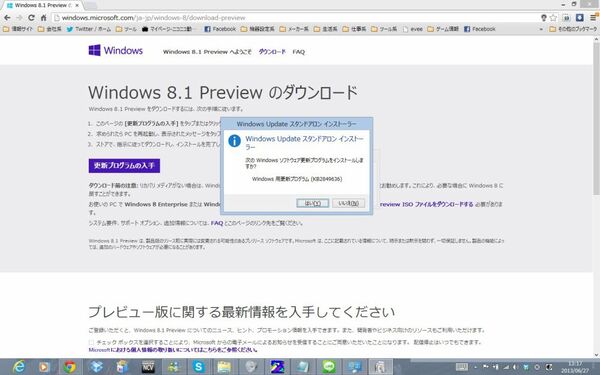The width and height of the screenshot is (600, 375).
Task: Open Skype from the taskbar
Action: tap(199, 367)
